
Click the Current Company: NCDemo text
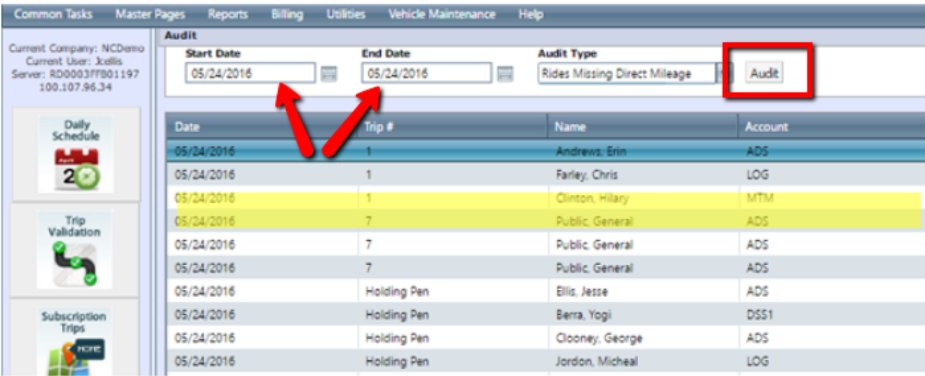click(77, 48)
